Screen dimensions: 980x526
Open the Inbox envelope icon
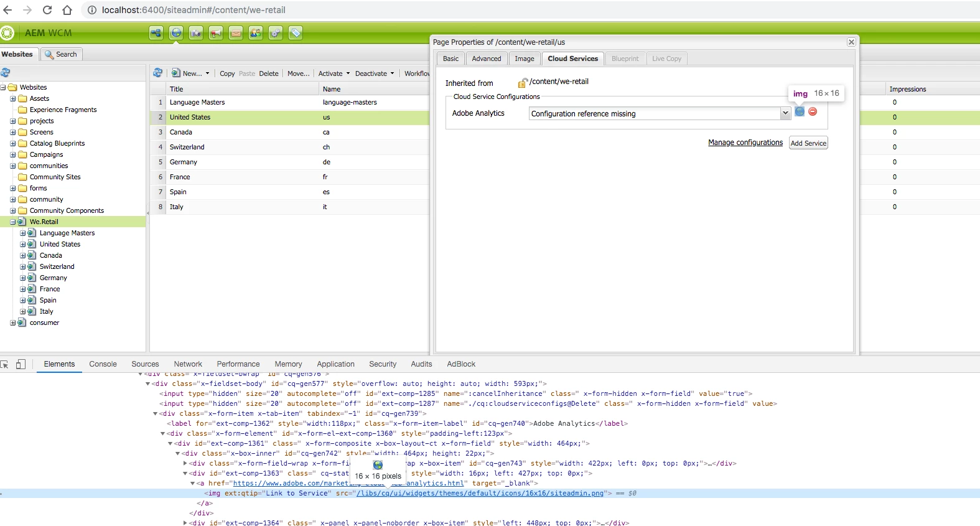coord(236,33)
